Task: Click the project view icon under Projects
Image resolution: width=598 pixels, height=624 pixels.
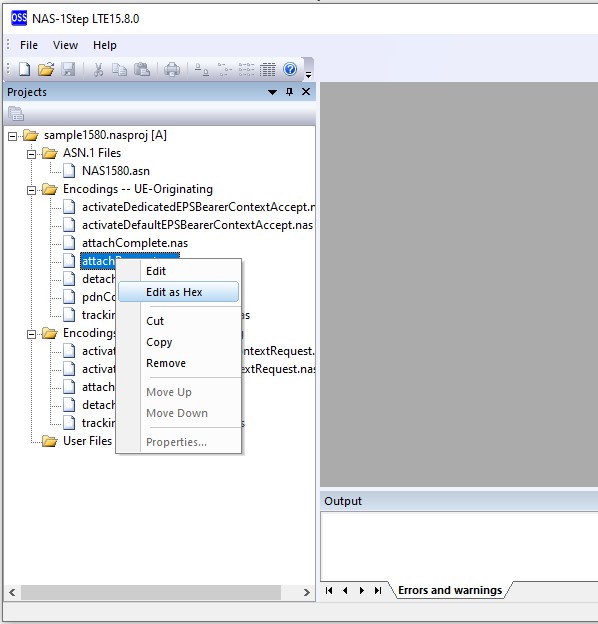Action: [16, 113]
